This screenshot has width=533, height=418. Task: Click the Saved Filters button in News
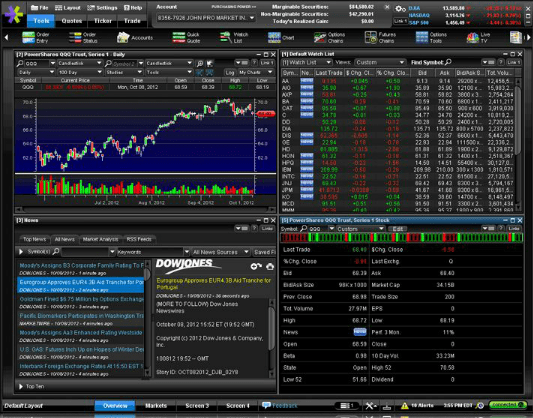tap(264, 252)
